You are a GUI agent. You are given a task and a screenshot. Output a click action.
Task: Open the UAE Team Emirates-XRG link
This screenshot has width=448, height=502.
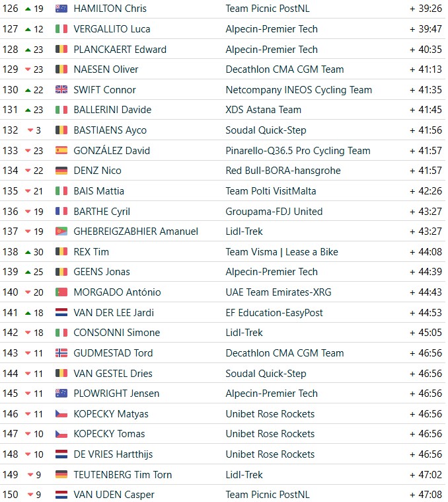pyautogui.click(x=278, y=292)
